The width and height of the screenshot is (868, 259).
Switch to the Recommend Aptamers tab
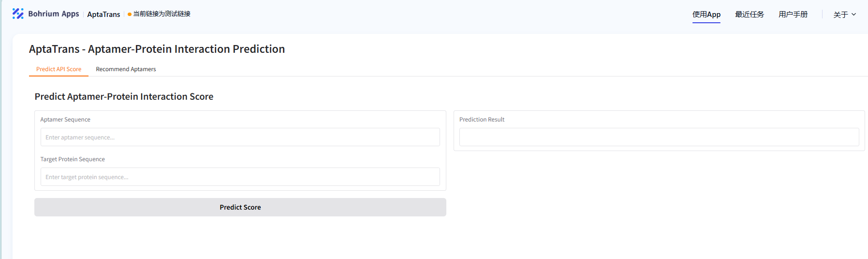[x=126, y=69]
